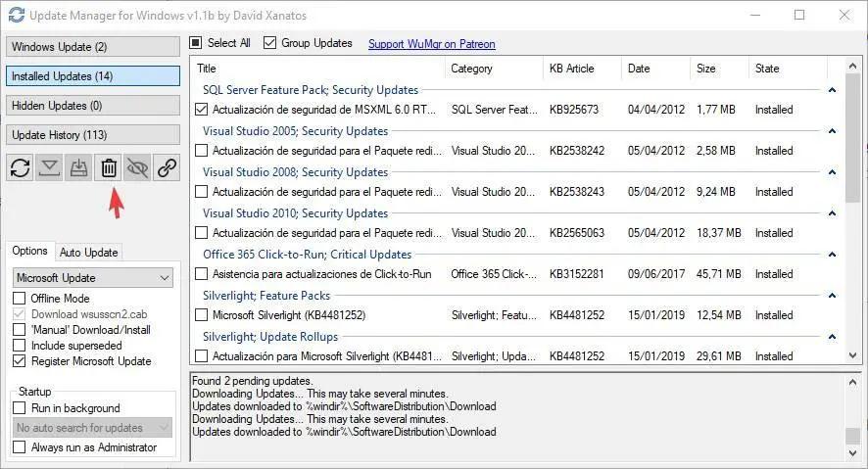Switch to the Auto Update tab
Viewport: 868px width, 469px height.
click(88, 252)
